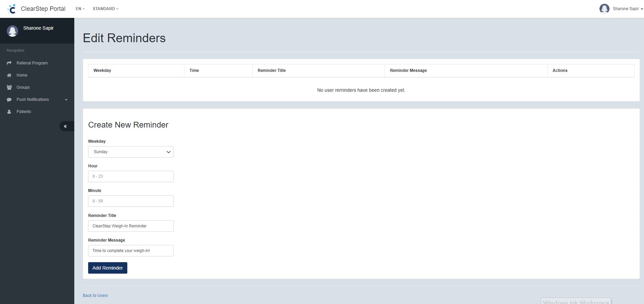Click the Groups people icon
The height and width of the screenshot is (304, 644).
tap(9, 87)
